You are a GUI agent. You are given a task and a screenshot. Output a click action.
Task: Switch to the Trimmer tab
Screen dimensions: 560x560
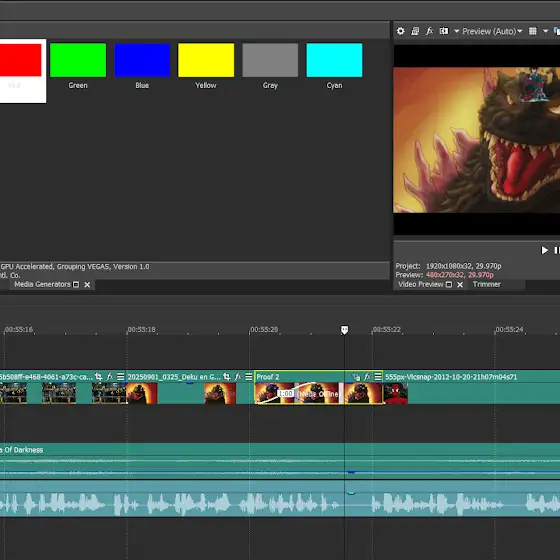[x=486, y=284]
